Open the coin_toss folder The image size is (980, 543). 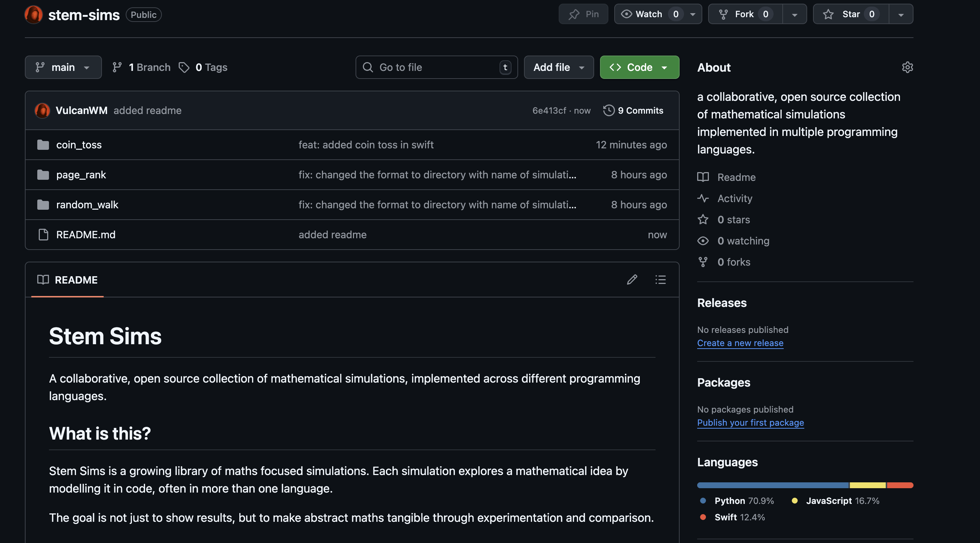click(x=79, y=145)
